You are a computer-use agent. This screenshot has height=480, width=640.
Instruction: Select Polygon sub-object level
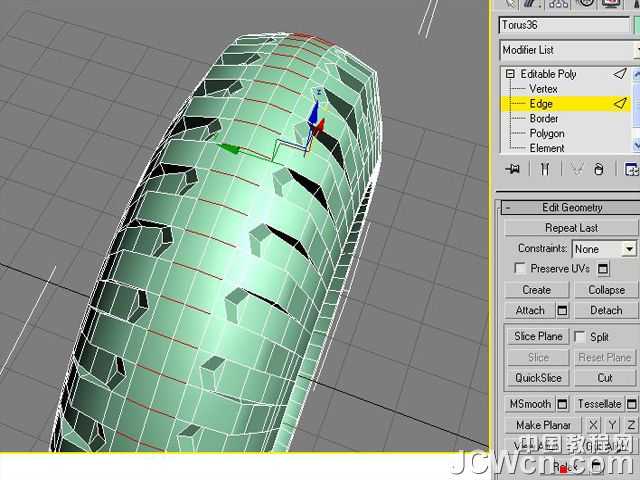pos(547,133)
